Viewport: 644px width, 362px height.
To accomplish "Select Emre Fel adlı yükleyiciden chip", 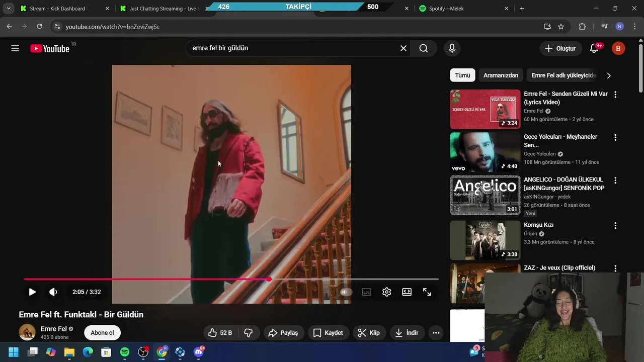I will pos(563,75).
